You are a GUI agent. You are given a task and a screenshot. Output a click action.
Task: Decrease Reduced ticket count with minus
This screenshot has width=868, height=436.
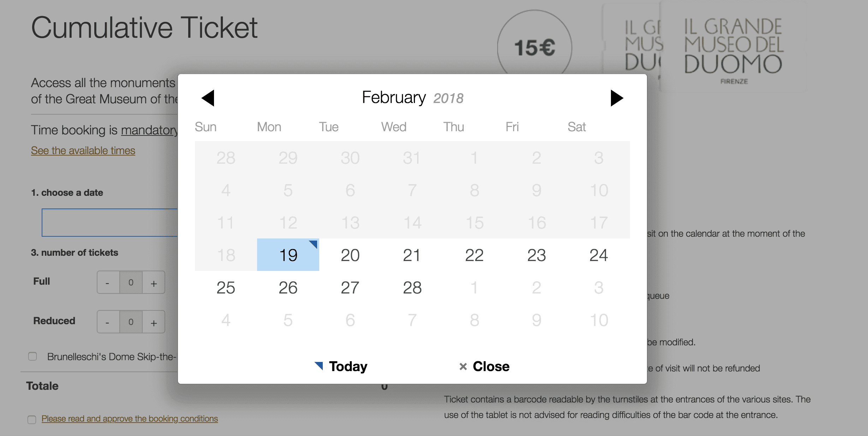[108, 322]
